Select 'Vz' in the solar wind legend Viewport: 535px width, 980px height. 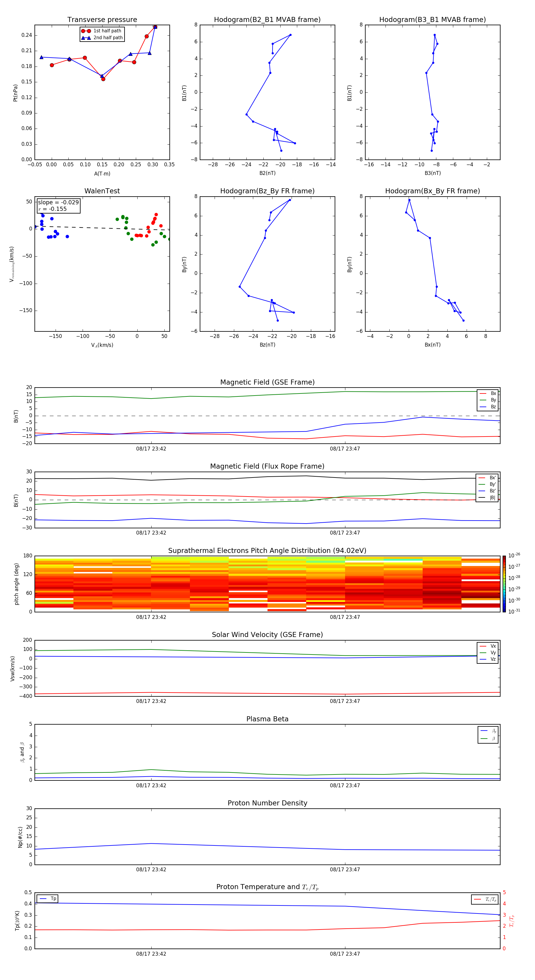point(488,659)
